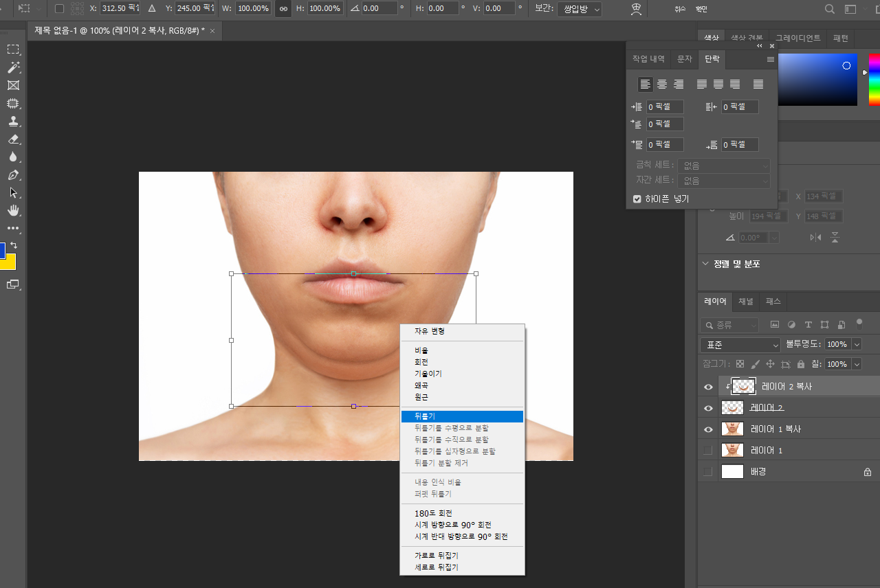The image size is (880, 588).
Task: Click the chain link maintain aspect ratio icon
Action: click(283, 9)
